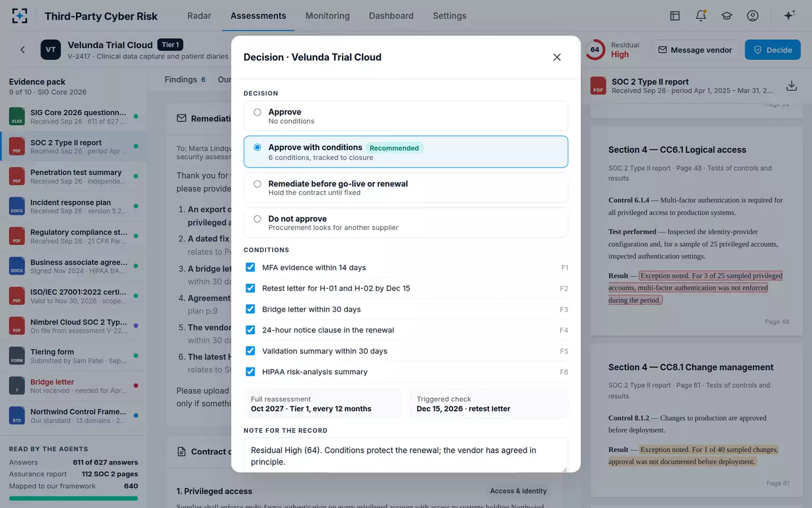
Task: Open the Tiering form icon
Action: click(17, 356)
